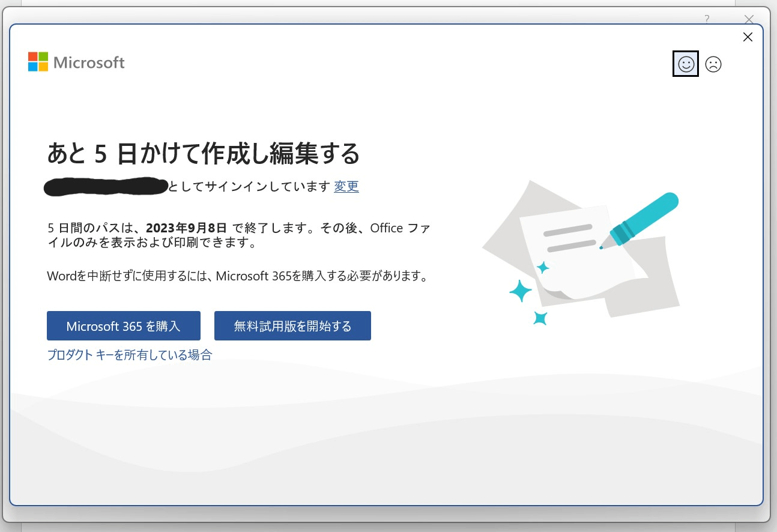
Task: Open the プロダクト キーを所有している場合 link
Action: [130, 355]
